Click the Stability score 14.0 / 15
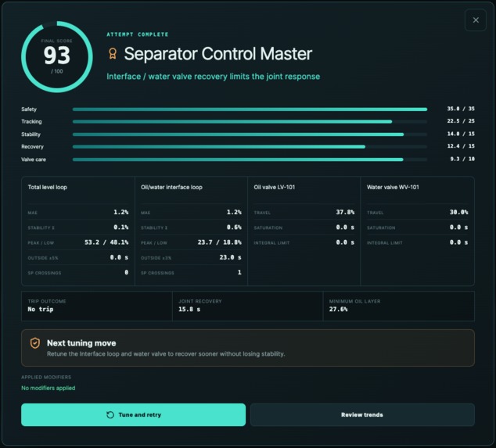This screenshot has height=448, width=496. [461, 134]
